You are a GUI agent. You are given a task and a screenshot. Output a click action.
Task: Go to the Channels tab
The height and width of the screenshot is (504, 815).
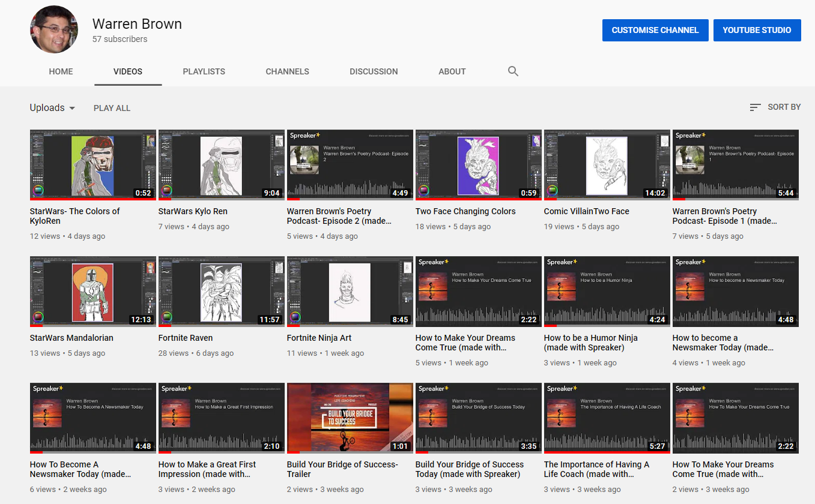click(288, 71)
